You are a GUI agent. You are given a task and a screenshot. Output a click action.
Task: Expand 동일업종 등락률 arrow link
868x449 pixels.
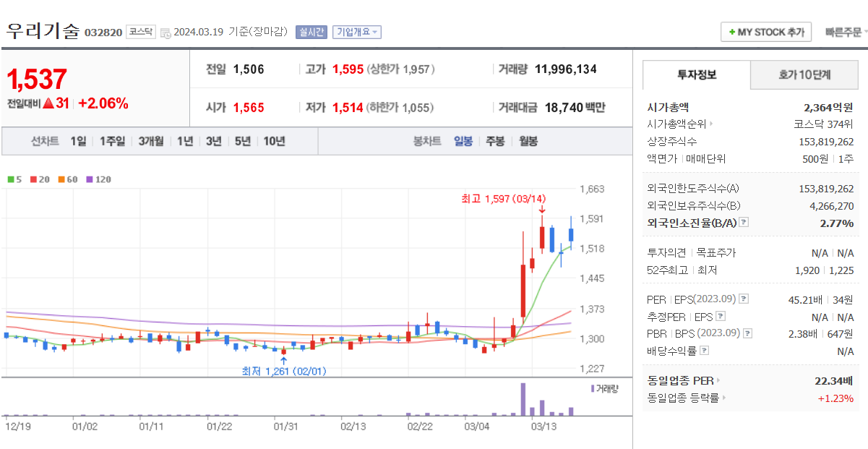[x=723, y=398]
